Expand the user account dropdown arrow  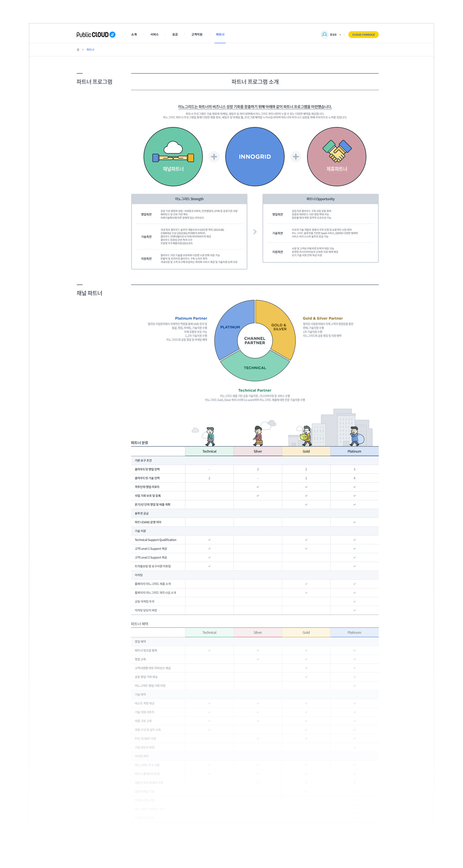(x=340, y=35)
